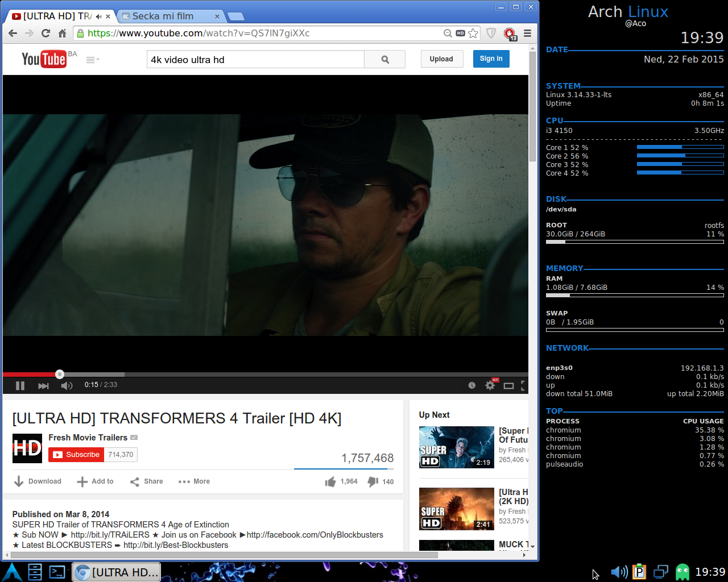The image size is (728, 582).
Task: Click the HD extension icon in address bar
Action: point(461,34)
